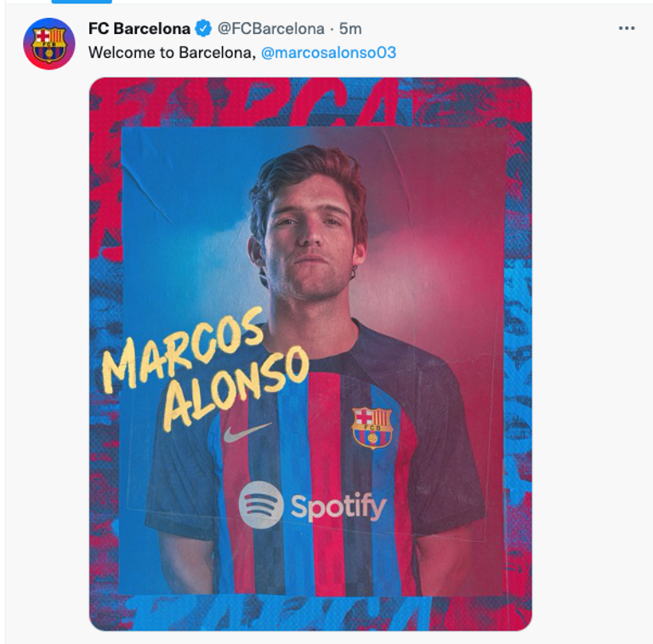The width and height of the screenshot is (653, 644).
Task: Click the blue verified badge
Action: (204, 29)
